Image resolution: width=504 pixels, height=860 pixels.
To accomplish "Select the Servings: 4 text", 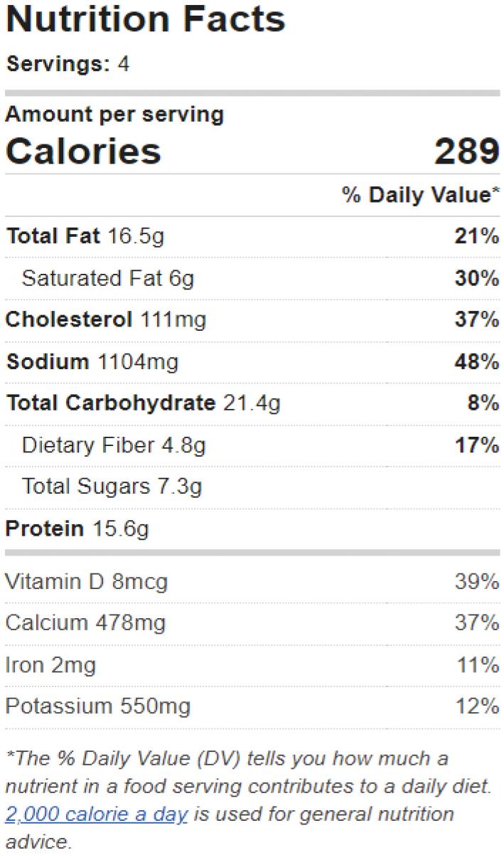I will 68,64.
